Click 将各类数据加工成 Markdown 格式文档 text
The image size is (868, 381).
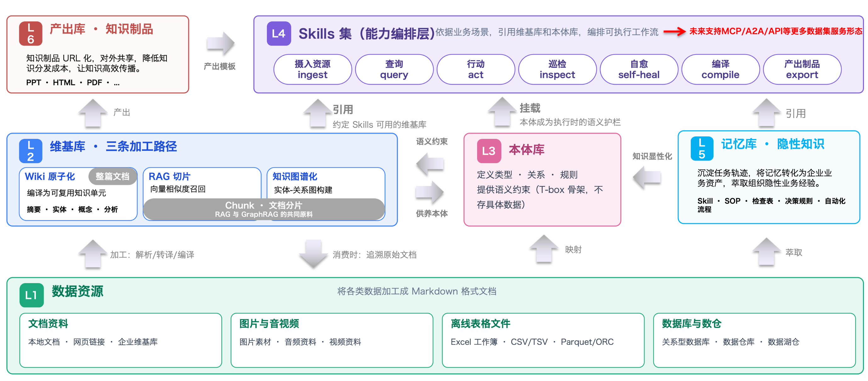(416, 291)
